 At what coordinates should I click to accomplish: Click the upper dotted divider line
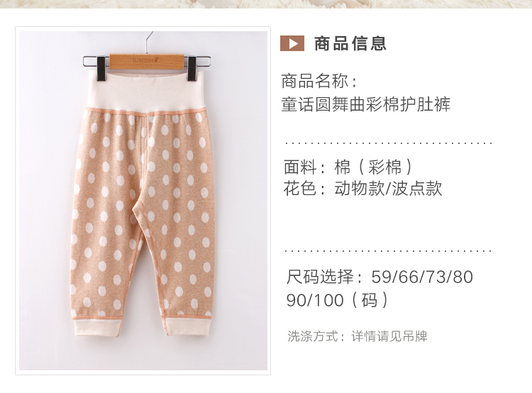[x=389, y=143]
